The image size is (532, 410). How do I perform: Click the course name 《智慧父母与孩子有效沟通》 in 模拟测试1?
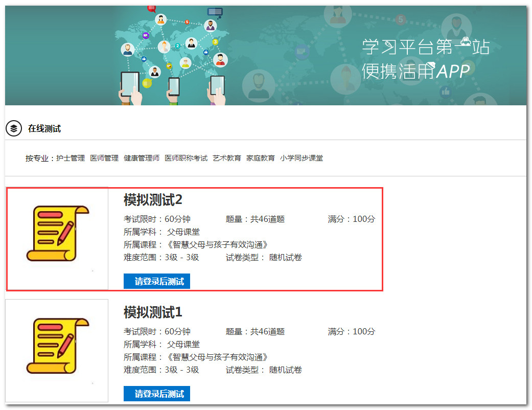coord(217,357)
